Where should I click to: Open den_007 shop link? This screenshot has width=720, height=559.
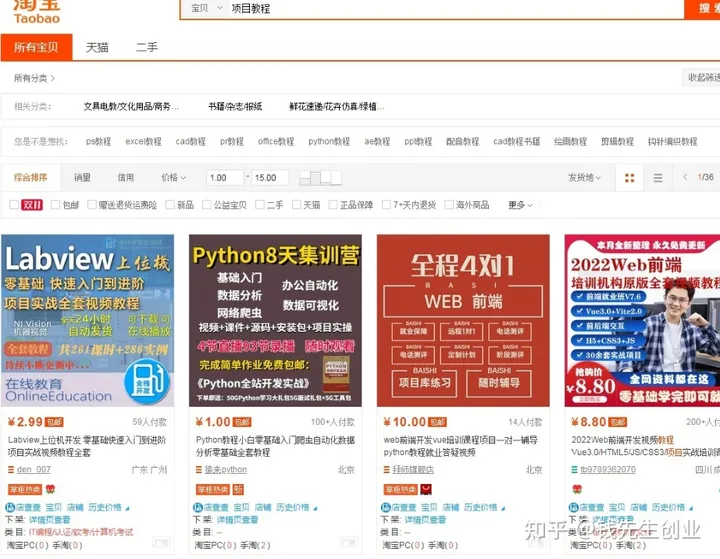click(x=34, y=469)
